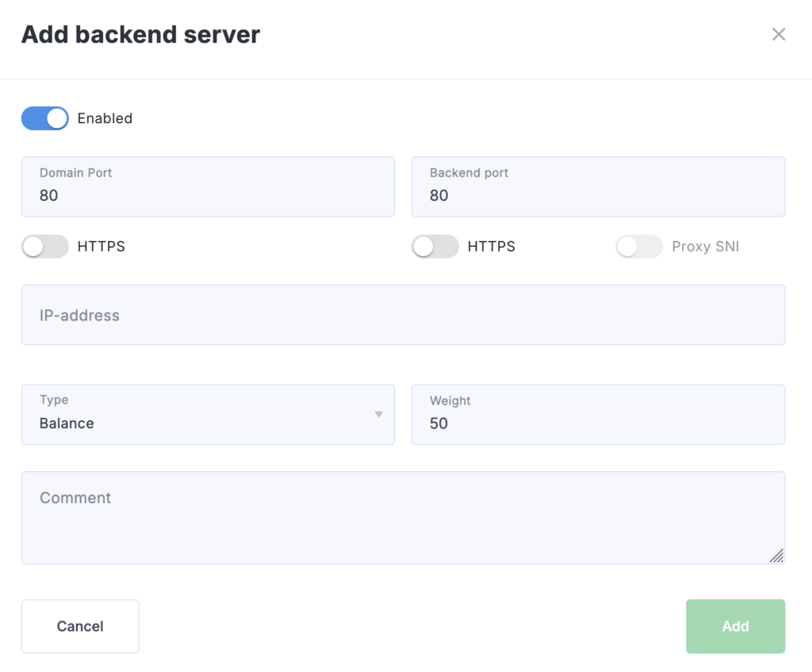The width and height of the screenshot is (812, 672).
Task: Close the Add backend server dialog
Action: (779, 34)
